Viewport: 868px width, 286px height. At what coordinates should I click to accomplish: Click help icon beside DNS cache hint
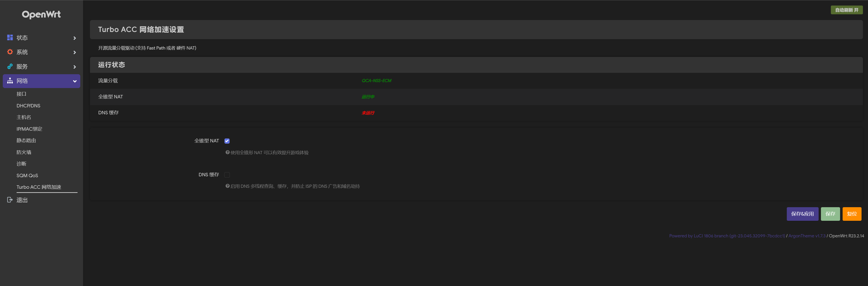(x=227, y=186)
